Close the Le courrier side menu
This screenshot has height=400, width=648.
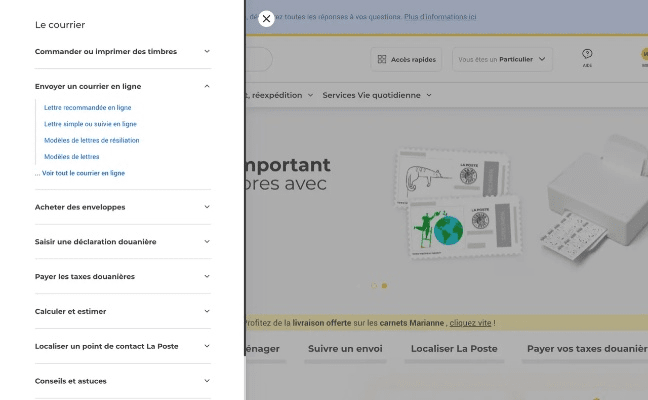(266, 18)
